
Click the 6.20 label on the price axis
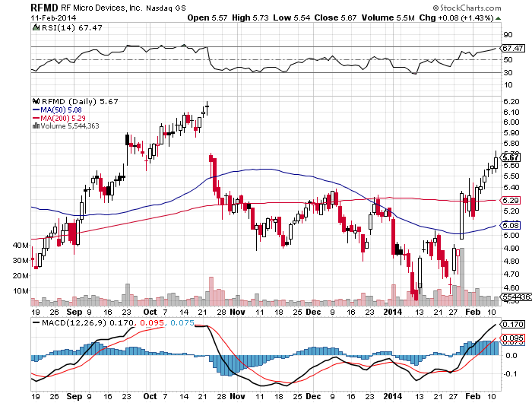[511, 102]
